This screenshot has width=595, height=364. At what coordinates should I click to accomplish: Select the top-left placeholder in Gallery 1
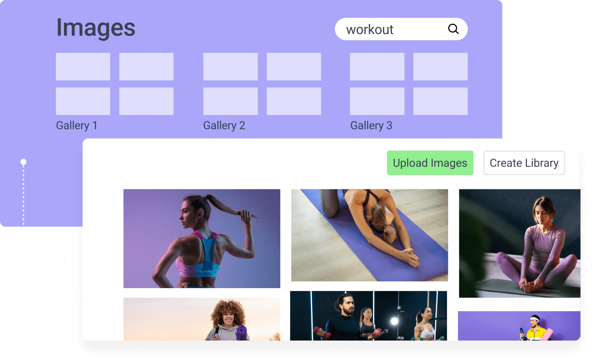tap(83, 67)
